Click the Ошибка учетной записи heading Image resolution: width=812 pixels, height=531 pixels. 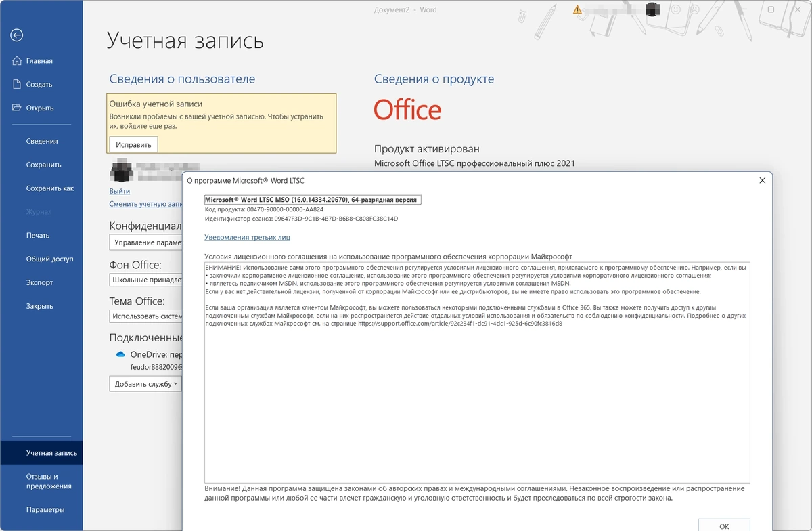pos(156,104)
